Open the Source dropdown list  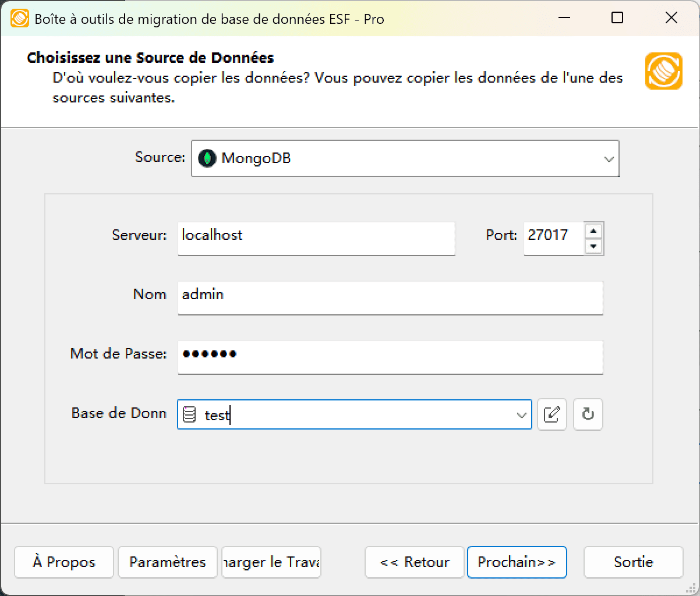click(609, 158)
